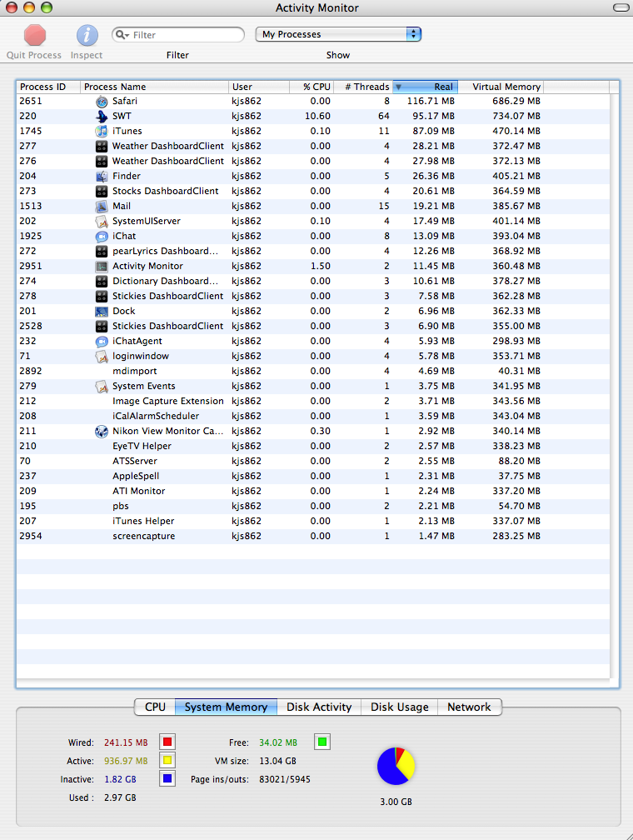The height and width of the screenshot is (840, 633).
Task: Switch to the CPU tab
Action: 155,707
